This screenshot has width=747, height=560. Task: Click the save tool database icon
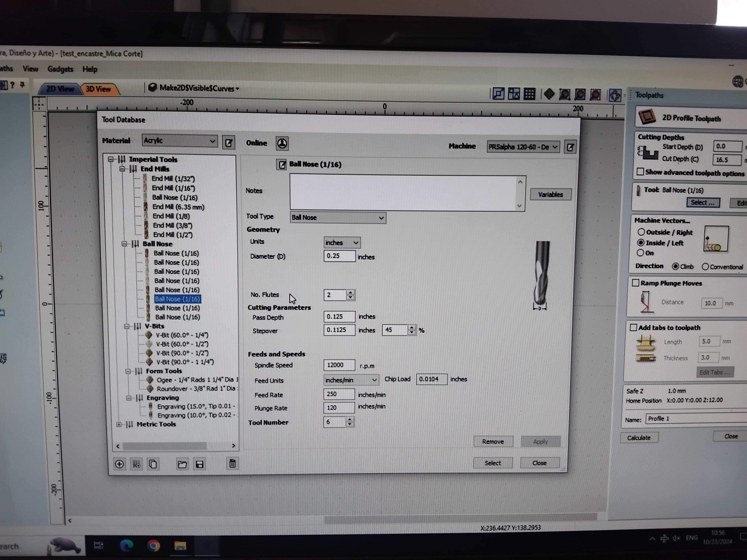point(200,464)
